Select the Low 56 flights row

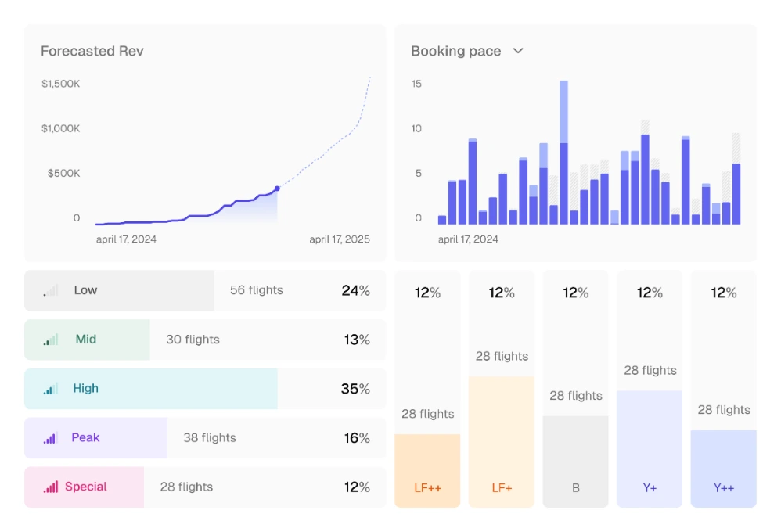[x=205, y=290]
